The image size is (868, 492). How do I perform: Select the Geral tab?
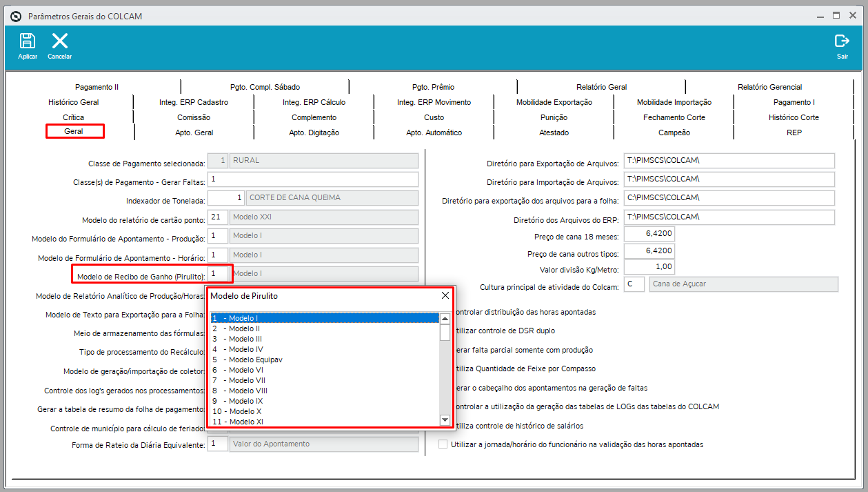pyautogui.click(x=74, y=131)
